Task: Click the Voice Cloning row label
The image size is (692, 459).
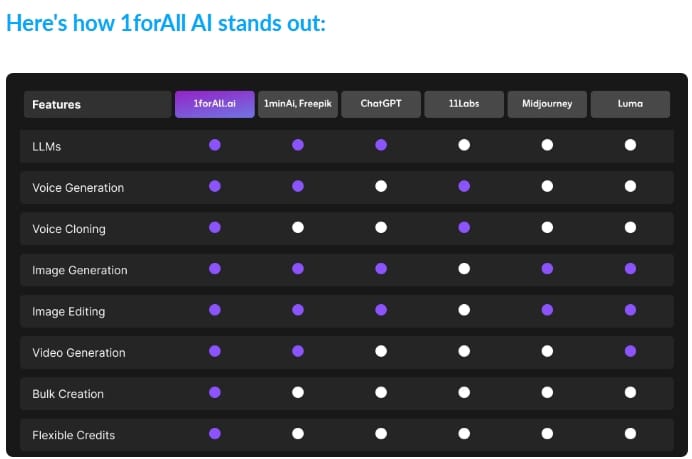Action: click(x=68, y=229)
